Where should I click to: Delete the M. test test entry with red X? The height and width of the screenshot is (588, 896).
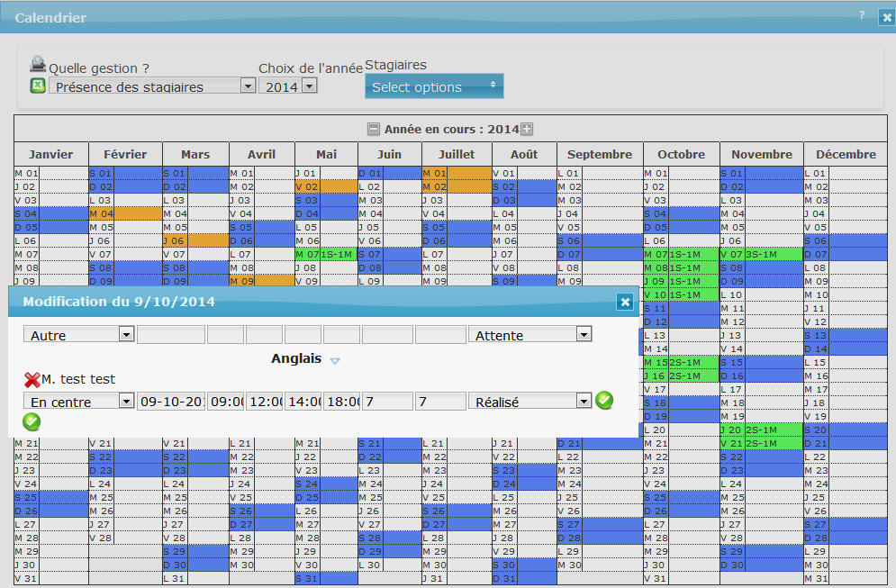[32, 379]
